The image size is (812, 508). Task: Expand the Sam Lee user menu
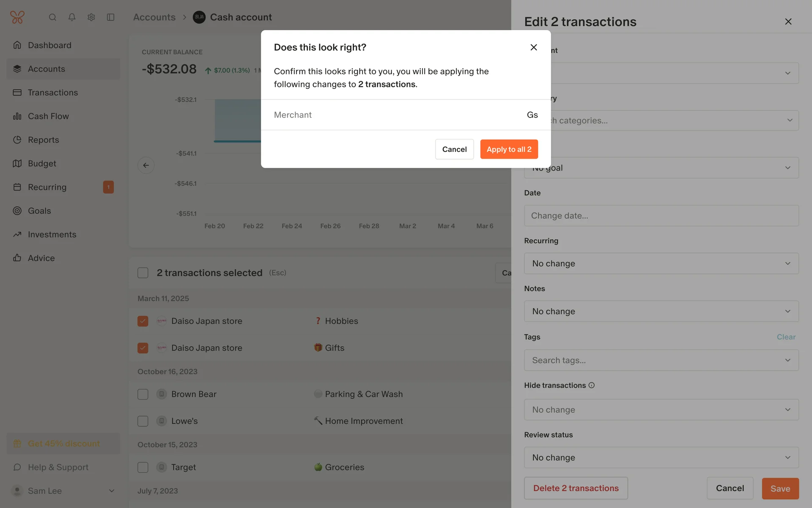click(x=63, y=491)
